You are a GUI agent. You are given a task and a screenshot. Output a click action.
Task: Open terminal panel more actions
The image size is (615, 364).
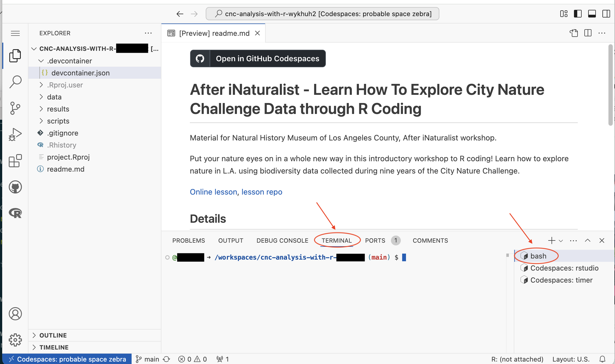(x=573, y=240)
